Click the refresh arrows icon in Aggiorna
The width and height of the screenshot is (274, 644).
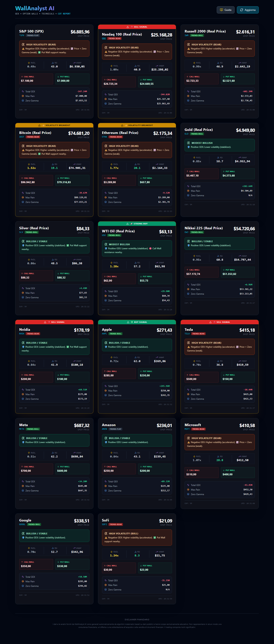click(241, 10)
